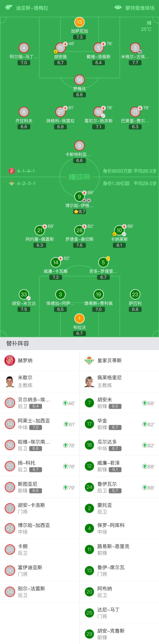Tap the referee whistle icon
The width and height of the screenshot is (159, 644).
click(x=9, y=7)
